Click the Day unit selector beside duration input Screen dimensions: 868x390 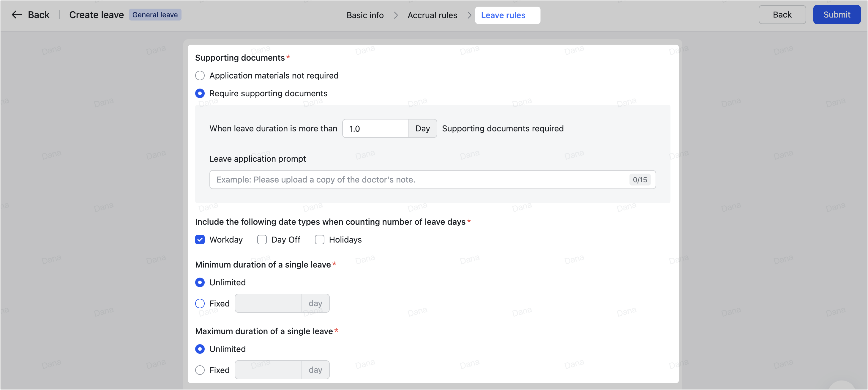422,128
